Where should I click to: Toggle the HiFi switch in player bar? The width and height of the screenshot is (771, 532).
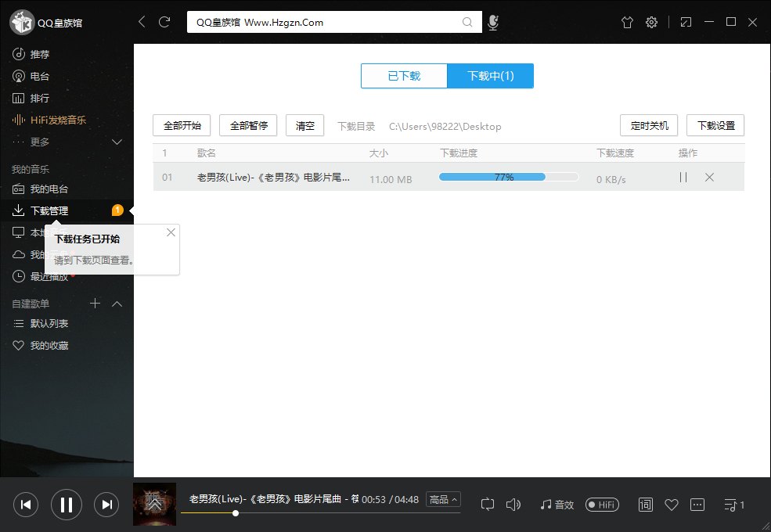click(603, 505)
